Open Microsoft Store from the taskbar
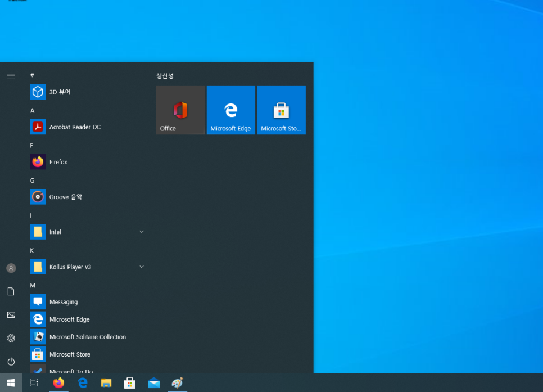The width and height of the screenshot is (543, 392). point(130,382)
